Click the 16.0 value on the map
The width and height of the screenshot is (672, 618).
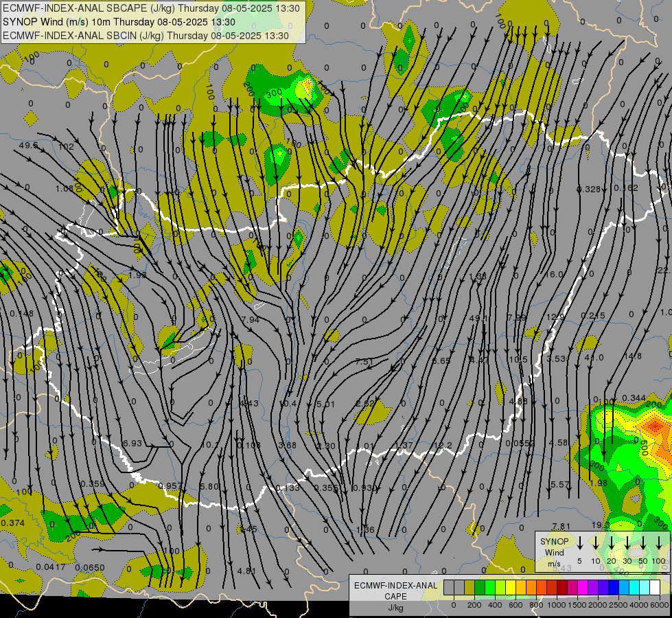pyautogui.click(x=554, y=274)
